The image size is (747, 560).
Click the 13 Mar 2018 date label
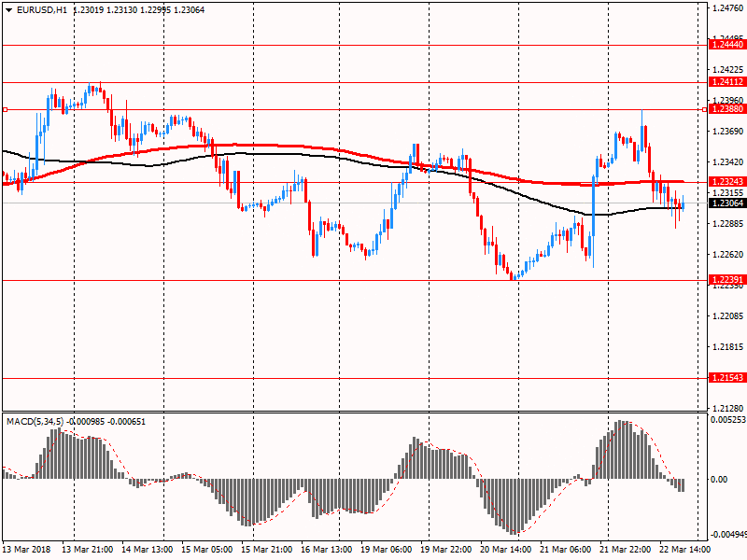pyautogui.click(x=26, y=550)
